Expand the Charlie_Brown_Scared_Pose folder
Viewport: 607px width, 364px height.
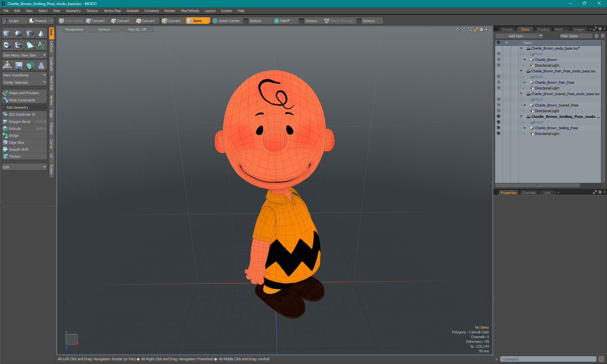point(525,105)
